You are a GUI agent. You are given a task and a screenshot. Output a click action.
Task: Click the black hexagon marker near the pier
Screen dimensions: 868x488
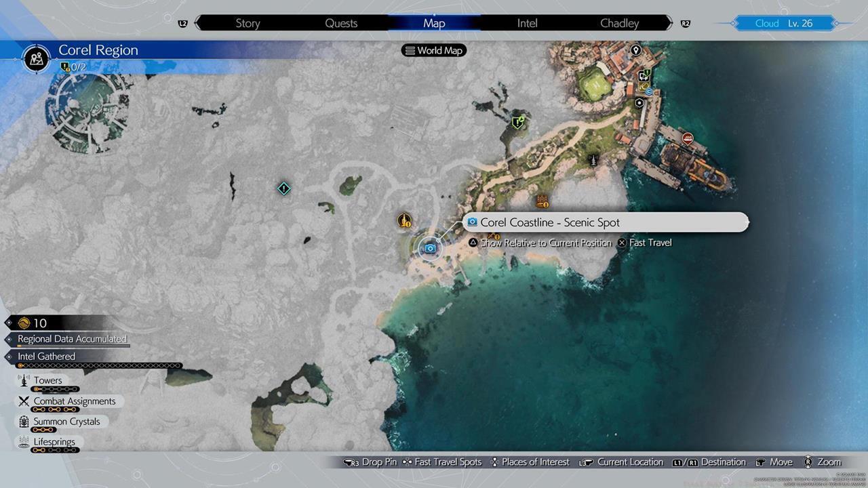tap(639, 103)
